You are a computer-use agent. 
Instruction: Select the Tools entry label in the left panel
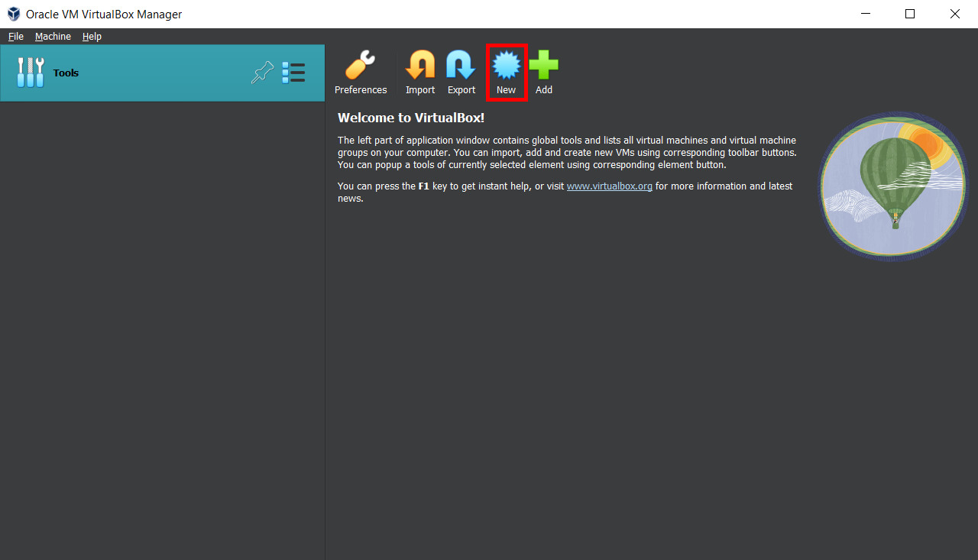point(66,73)
